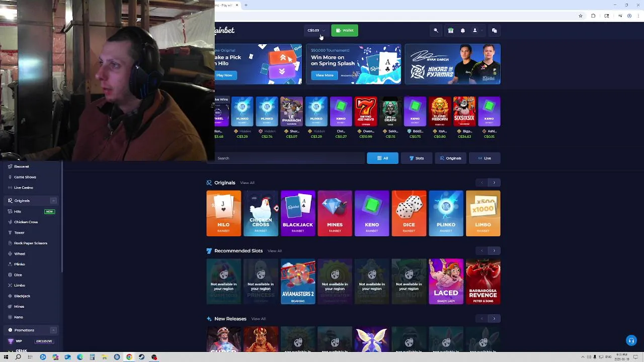Viewport: 644px width, 362px height.
Task: Click the browser bookmark star icon
Action: 581,16
